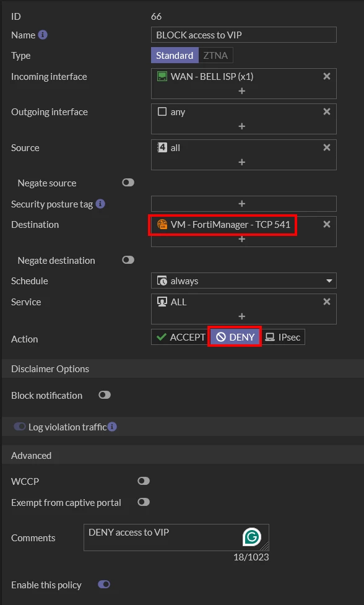Add another incoming interface with plus
The width and height of the screenshot is (364, 605).
pos(242,91)
